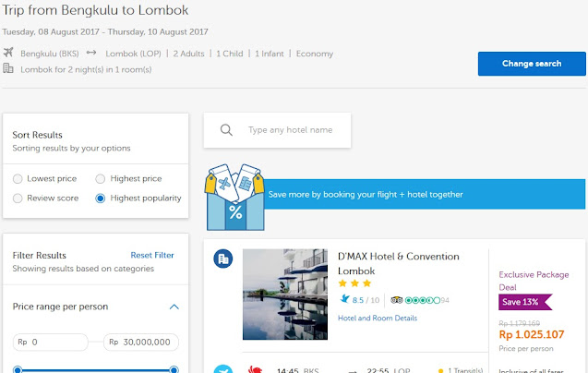Click the TripAdvisor green rating bubbles
This screenshot has height=373, width=588.
[x=423, y=300]
